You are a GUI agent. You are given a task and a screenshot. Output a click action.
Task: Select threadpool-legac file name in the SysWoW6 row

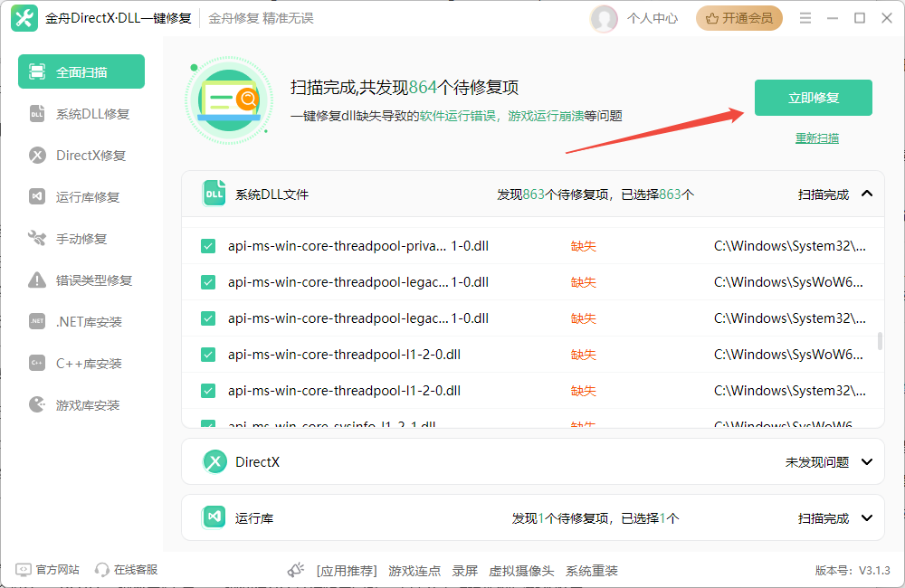coord(358,282)
